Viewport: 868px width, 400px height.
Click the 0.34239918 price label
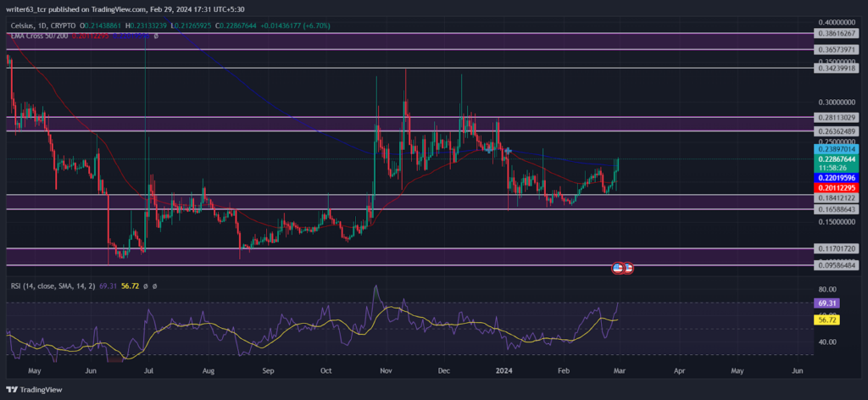click(x=837, y=68)
